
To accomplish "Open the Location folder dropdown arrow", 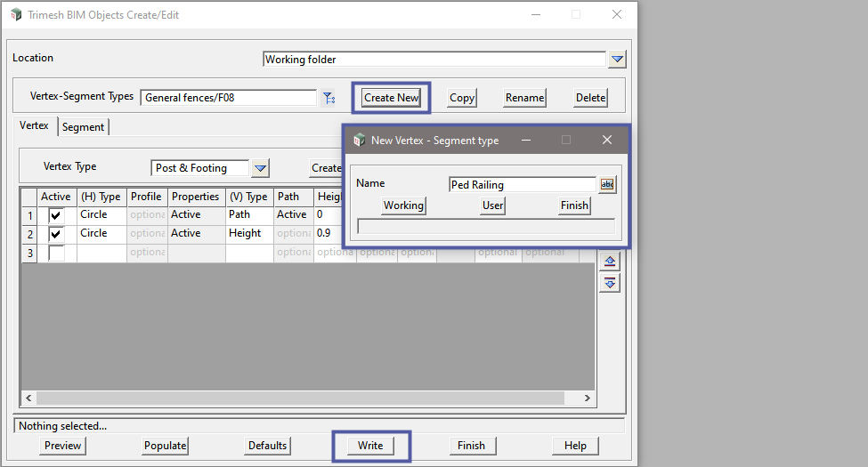I will [x=618, y=60].
